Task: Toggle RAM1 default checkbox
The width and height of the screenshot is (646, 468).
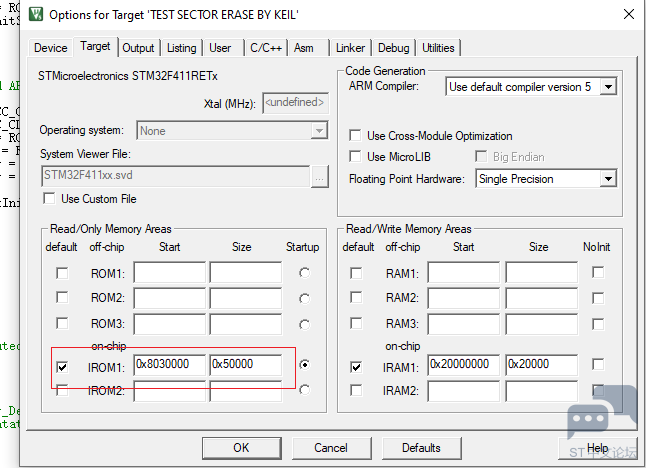Action: tap(356, 273)
